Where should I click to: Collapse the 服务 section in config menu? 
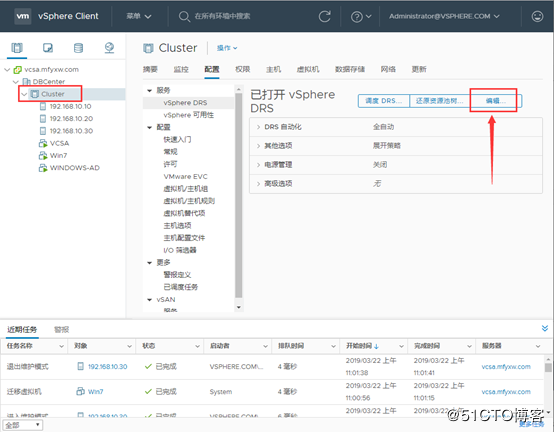coord(149,91)
